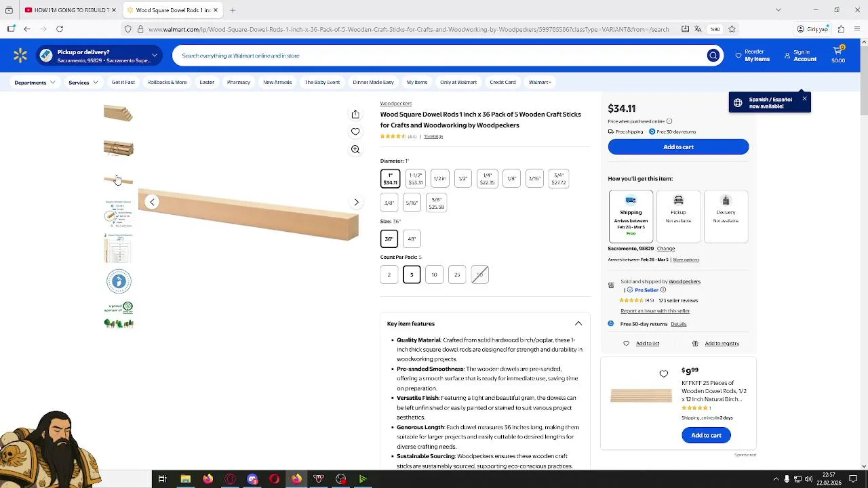
Task: Open Pickup or delivery location dropdown
Action: [100, 56]
